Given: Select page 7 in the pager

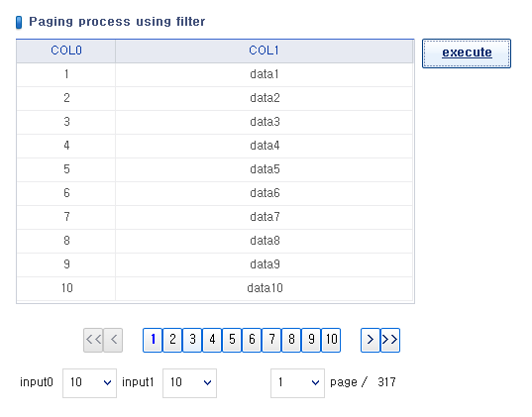Looking at the screenshot, I should (x=271, y=340).
